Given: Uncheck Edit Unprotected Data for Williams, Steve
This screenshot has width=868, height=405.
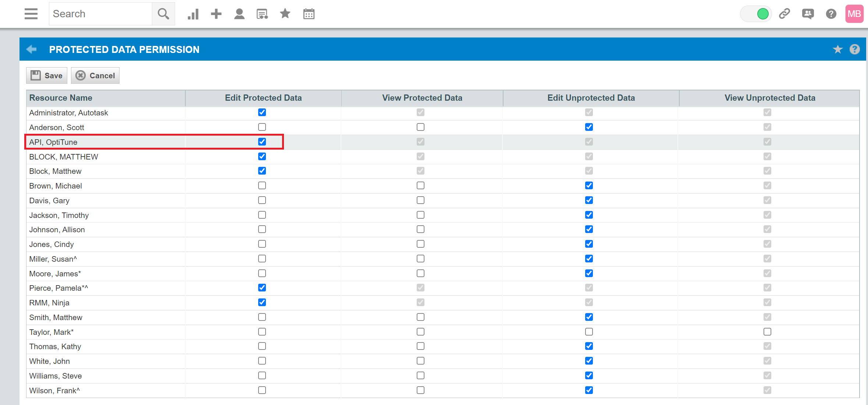Looking at the screenshot, I should click(x=589, y=376).
